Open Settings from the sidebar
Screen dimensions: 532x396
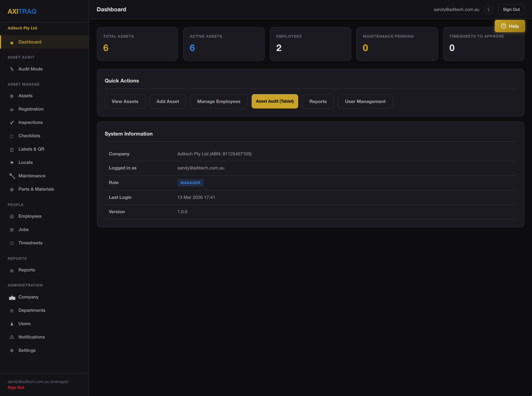[45, 350]
